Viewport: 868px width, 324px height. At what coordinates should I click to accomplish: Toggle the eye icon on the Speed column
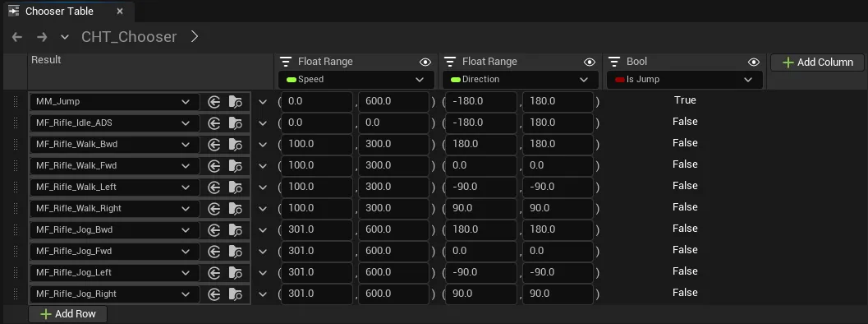425,62
